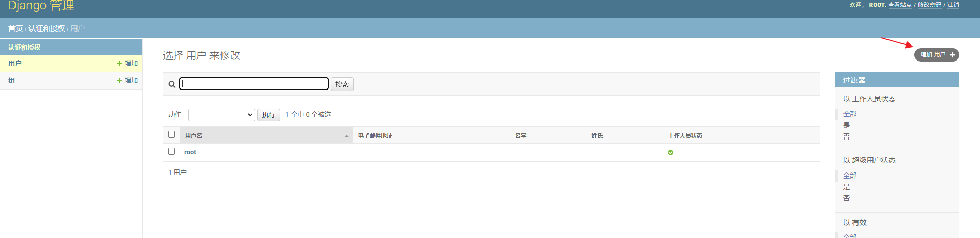Open 用户 in the sidebar
Screen dimensions: 980x238
pos(15,63)
